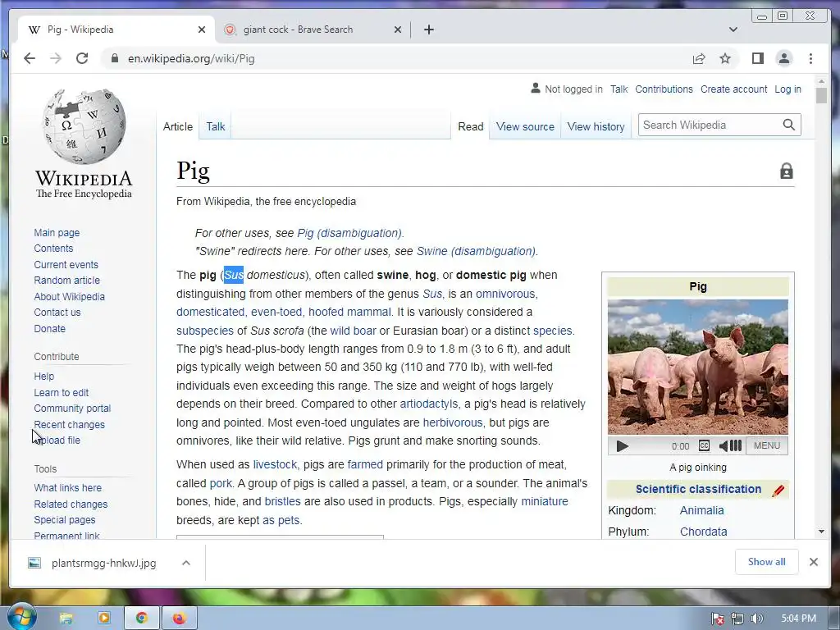Close the downloads bar

813,562
